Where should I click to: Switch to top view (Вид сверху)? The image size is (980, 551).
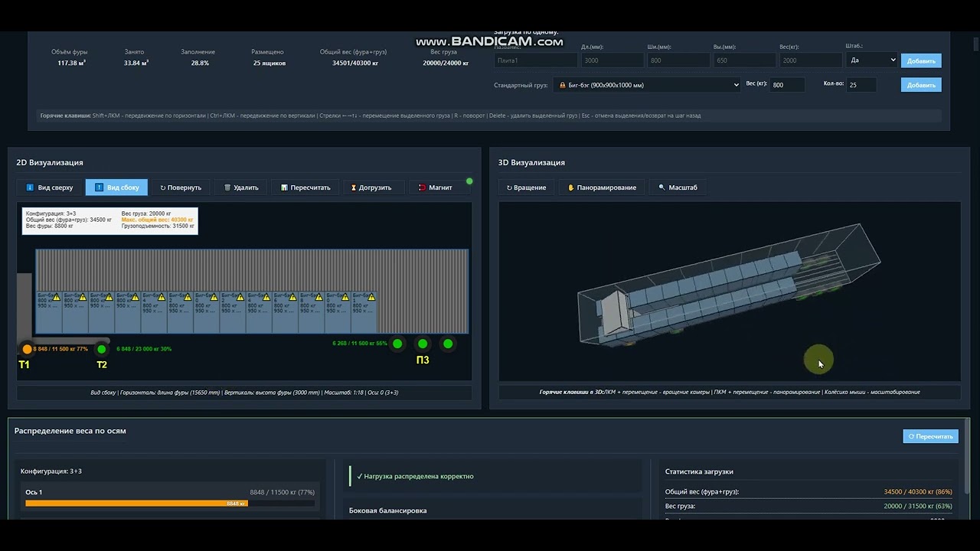(50, 187)
